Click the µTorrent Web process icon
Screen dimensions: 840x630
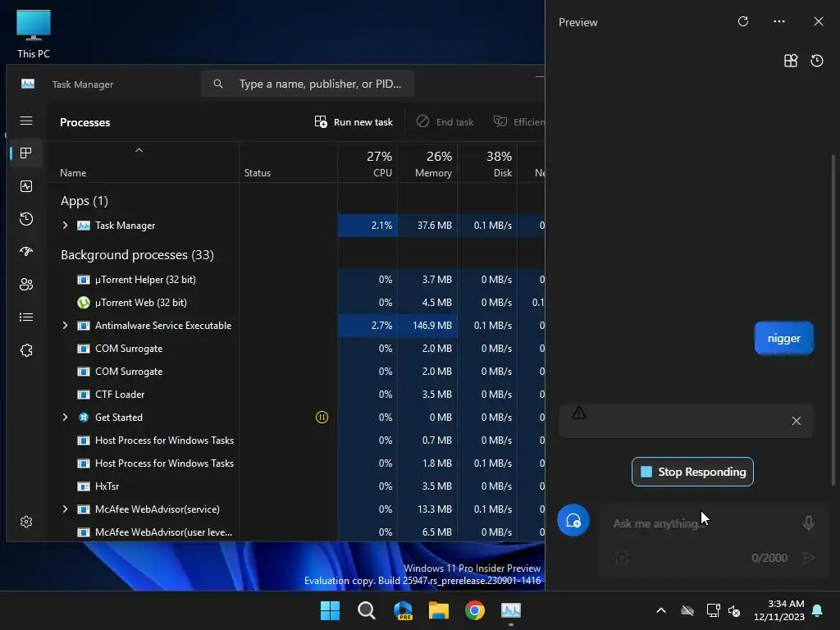84,303
